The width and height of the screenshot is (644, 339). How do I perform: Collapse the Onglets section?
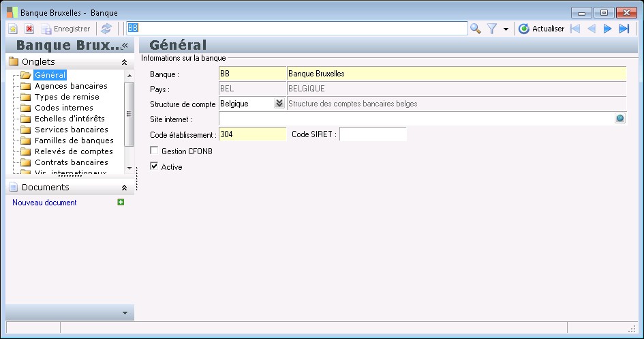click(x=124, y=62)
